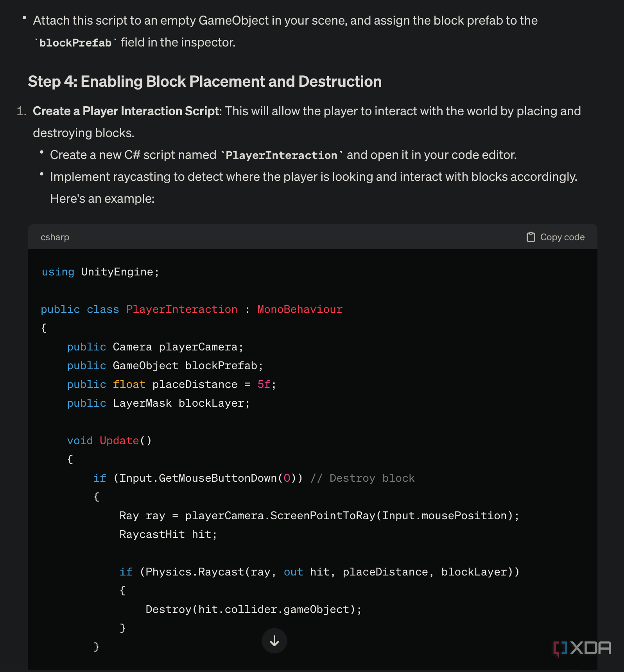Click the "Here's an example:" text

(x=102, y=199)
